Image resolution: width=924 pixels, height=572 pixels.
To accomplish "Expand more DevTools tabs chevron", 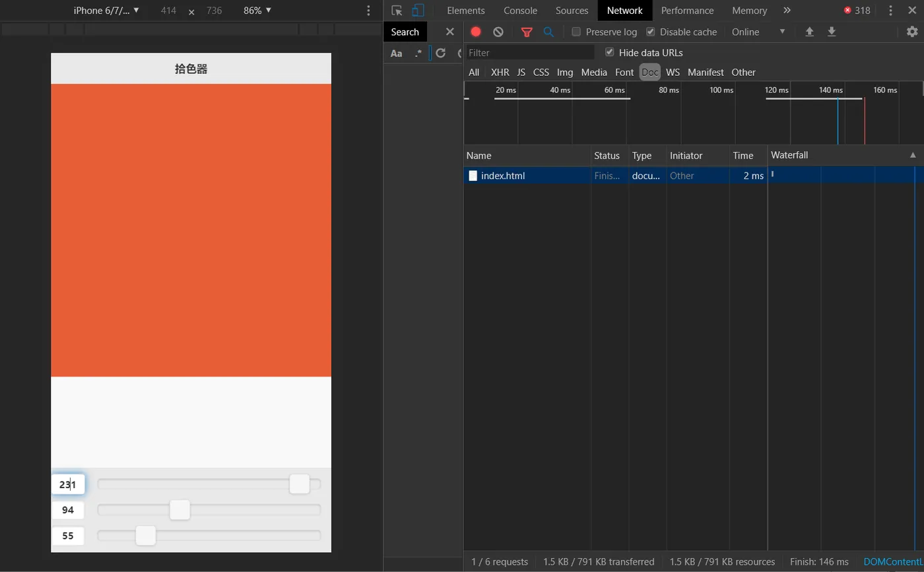I will 787,11.
